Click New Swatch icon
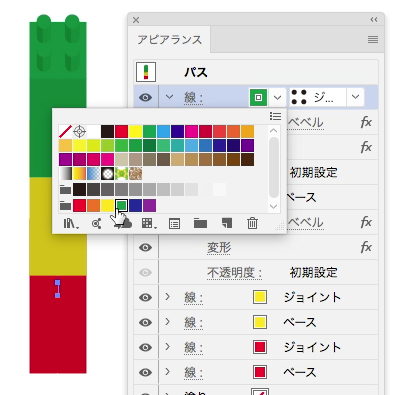 227,223
